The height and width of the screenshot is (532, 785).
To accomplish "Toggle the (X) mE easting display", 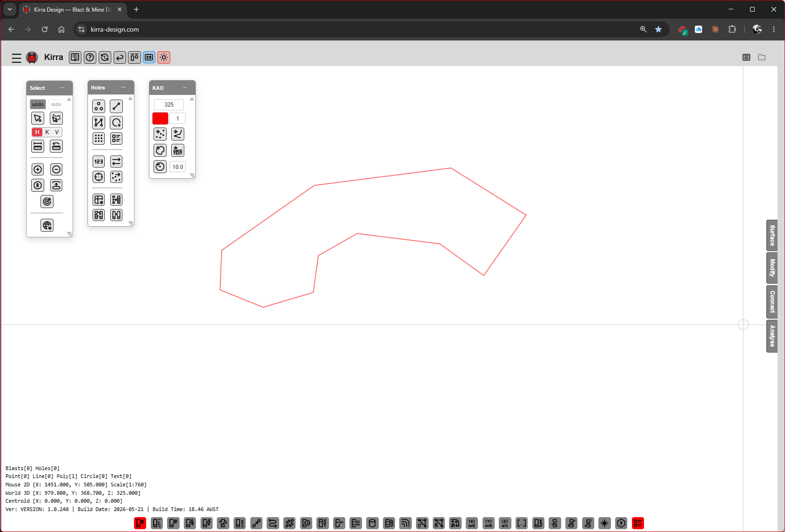I will pyautogui.click(x=472, y=523).
